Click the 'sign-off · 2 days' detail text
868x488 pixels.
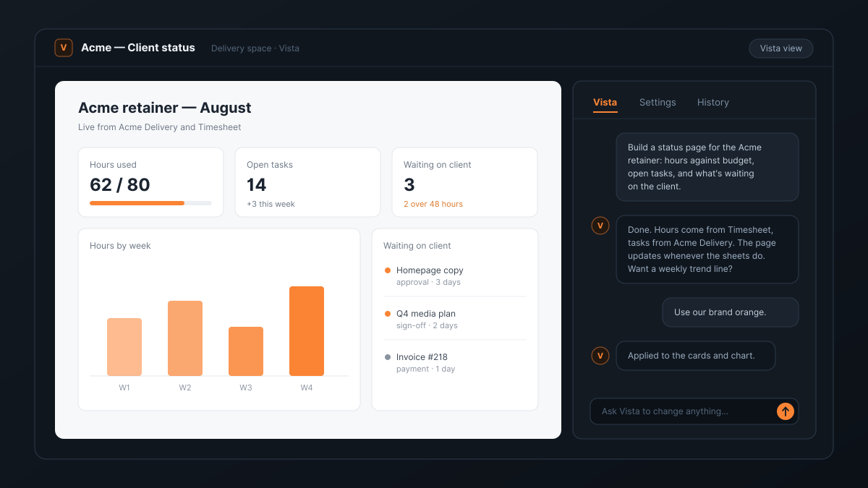pos(427,325)
